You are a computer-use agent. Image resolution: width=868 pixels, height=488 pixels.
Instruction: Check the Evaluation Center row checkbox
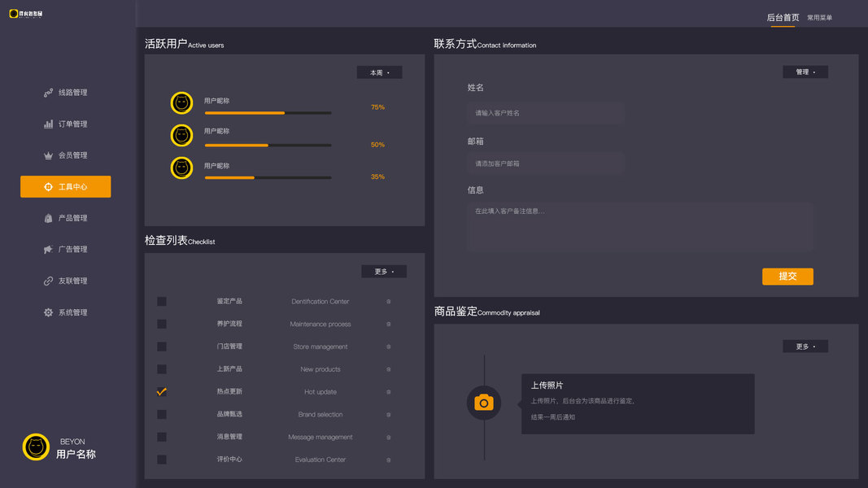click(x=162, y=460)
